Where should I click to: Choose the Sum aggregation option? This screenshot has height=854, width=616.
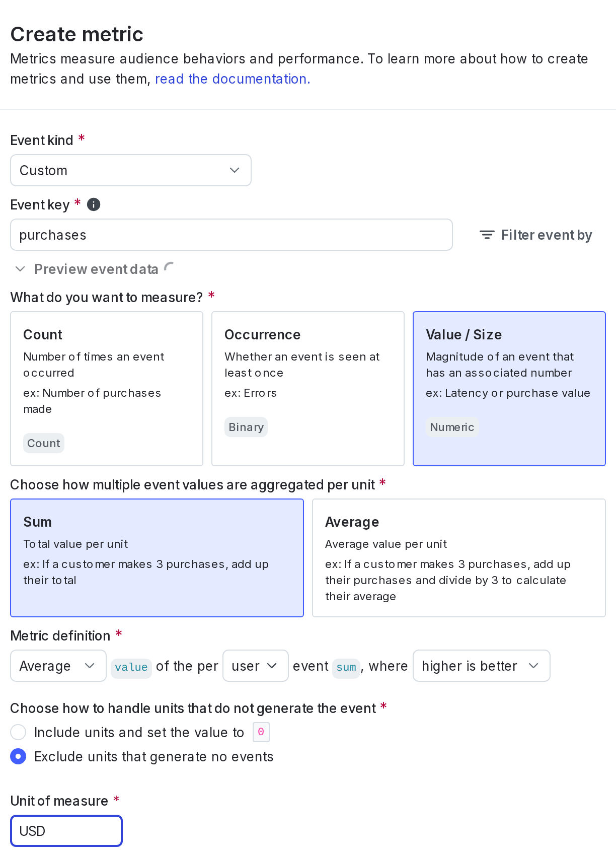[157, 558]
